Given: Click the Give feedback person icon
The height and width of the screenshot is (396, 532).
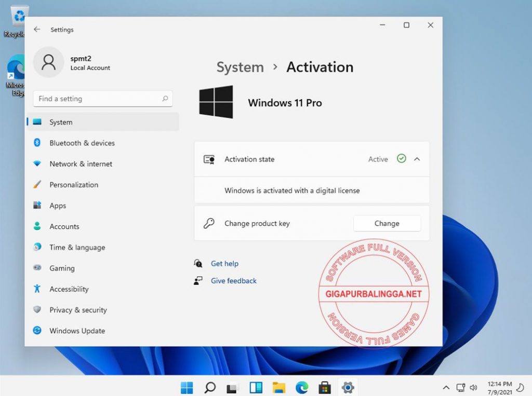Looking at the screenshot, I should pyautogui.click(x=198, y=281).
